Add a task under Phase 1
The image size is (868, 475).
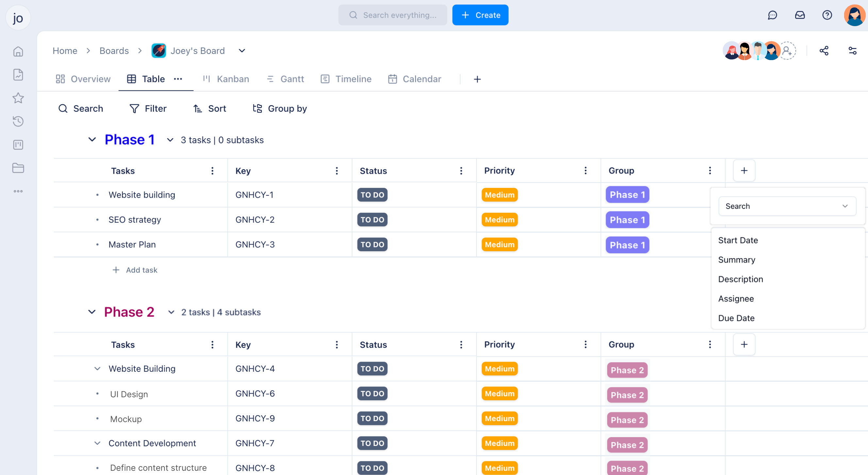pyautogui.click(x=135, y=270)
